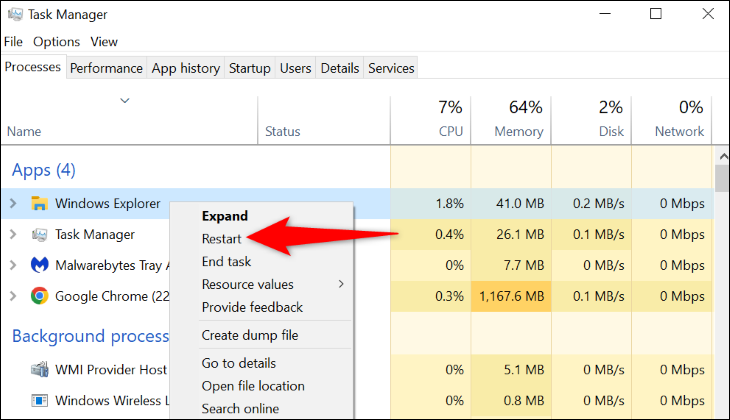Screen dimensions: 730x420
Task: Click the Windows Explorer folder icon
Action: [39, 203]
